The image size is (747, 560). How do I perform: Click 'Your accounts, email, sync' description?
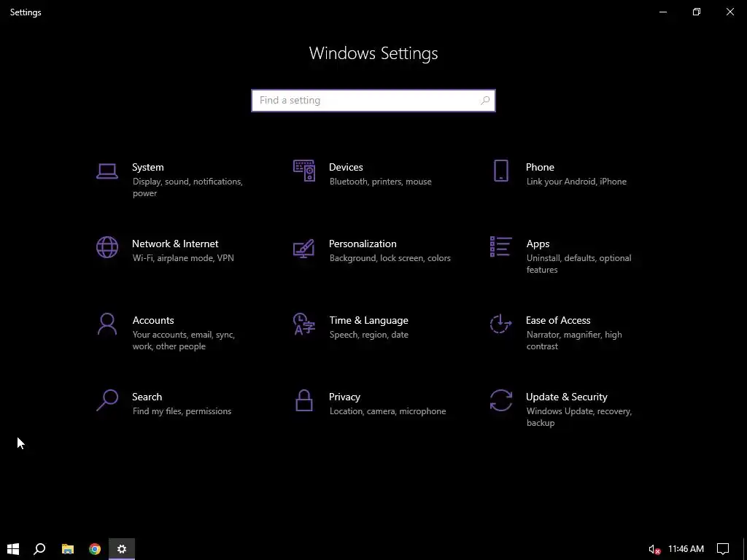(183, 341)
